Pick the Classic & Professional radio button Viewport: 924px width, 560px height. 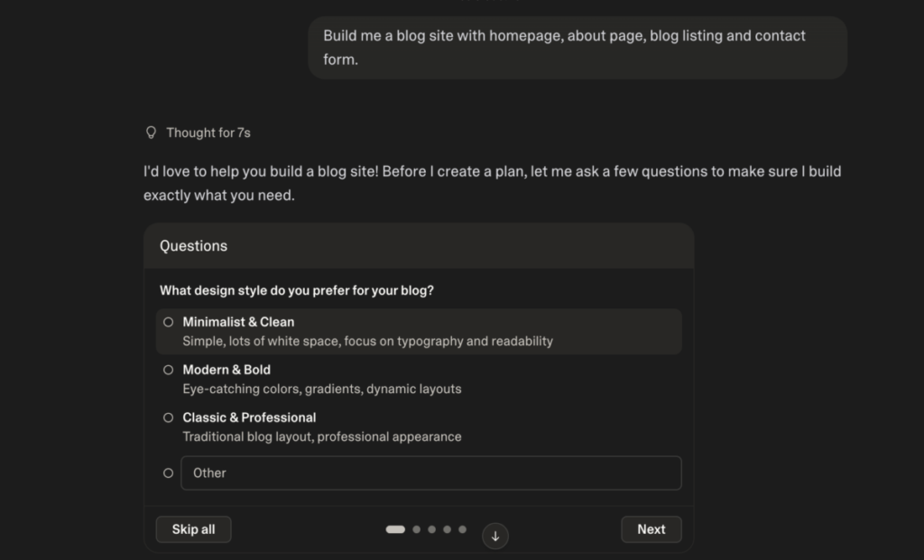(168, 418)
